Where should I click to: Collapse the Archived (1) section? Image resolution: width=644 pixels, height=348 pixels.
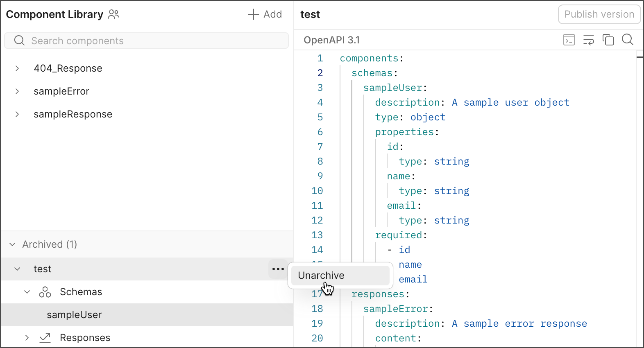click(x=12, y=244)
